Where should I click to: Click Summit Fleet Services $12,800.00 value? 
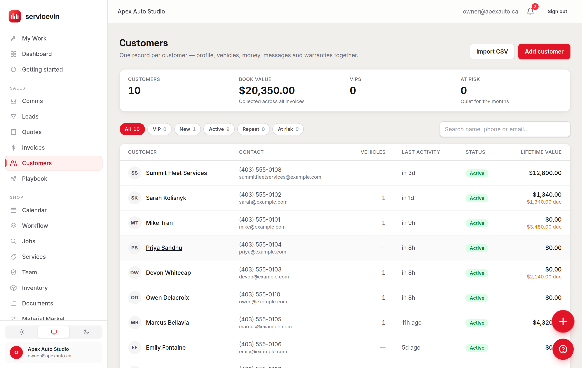coord(545,173)
